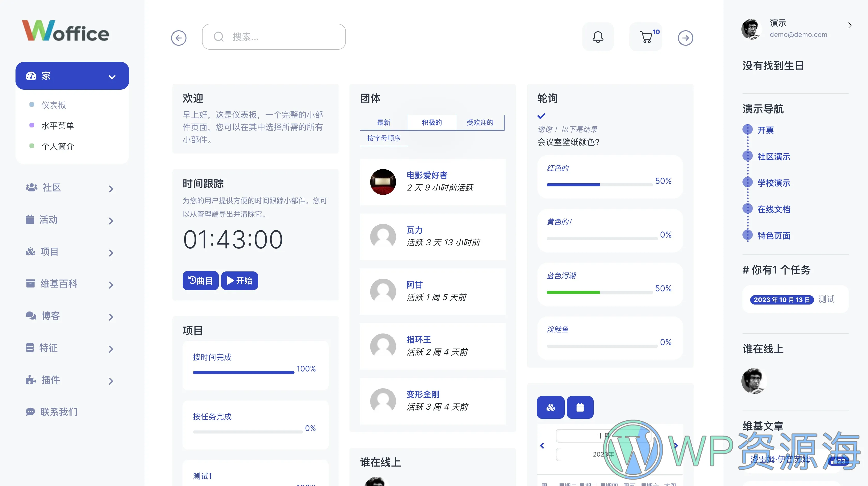Open the 水平菜单 submenu item
This screenshot has height=486, width=868.
[x=58, y=125]
